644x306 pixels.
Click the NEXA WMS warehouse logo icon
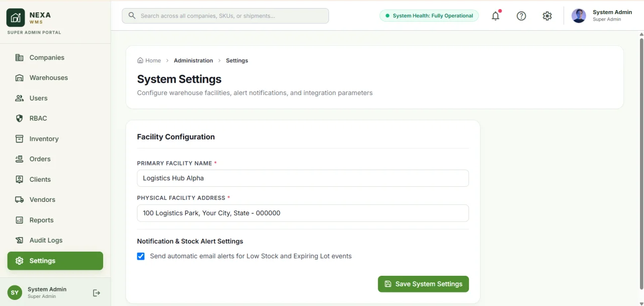[16, 18]
